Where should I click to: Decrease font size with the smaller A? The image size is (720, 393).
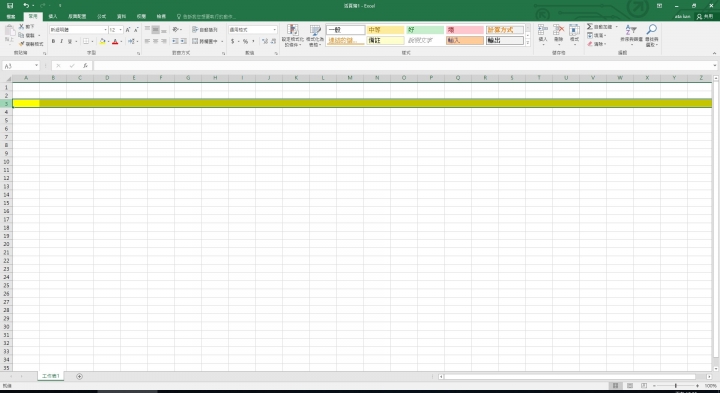pyautogui.click(x=136, y=29)
